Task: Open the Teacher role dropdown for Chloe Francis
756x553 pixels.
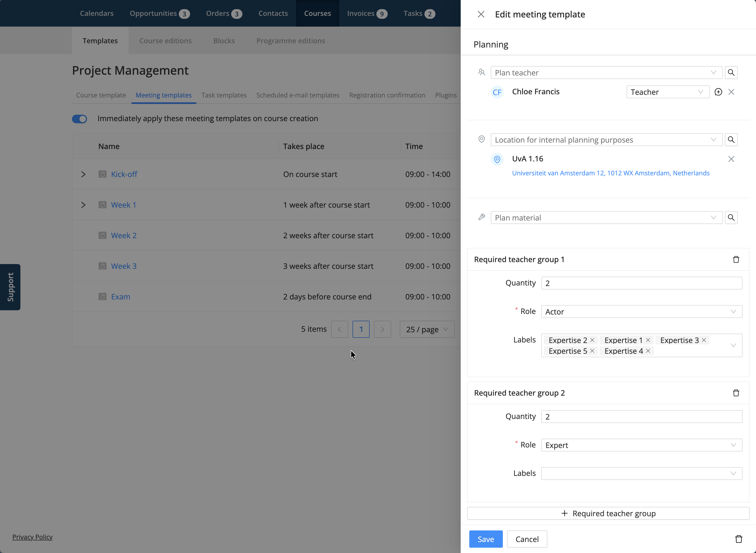Action: pyautogui.click(x=667, y=92)
